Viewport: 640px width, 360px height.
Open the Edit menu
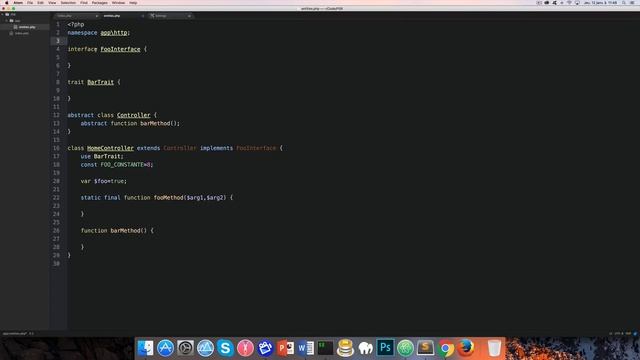coord(40,3)
